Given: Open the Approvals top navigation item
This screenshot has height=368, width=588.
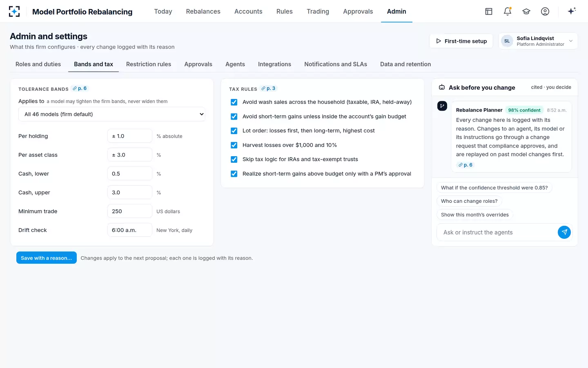Looking at the screenshot, I should pos(358,11).
